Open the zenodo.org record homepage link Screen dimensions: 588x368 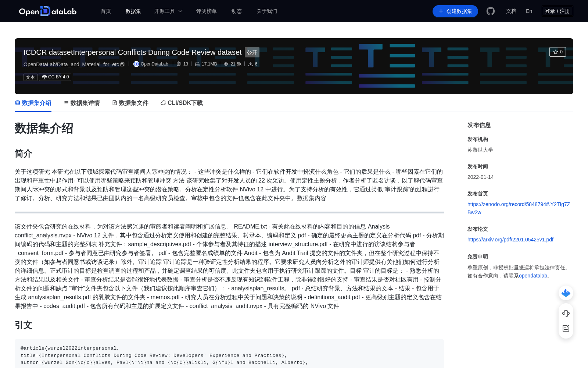[x=519, y=208]
